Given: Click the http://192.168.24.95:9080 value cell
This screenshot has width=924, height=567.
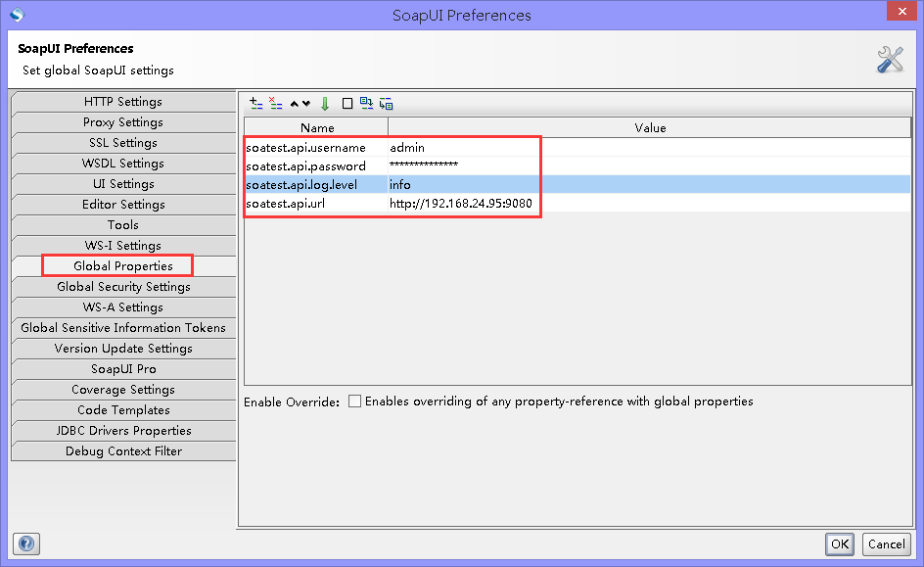Looking at the screenshot, I should tap(649, 204).
